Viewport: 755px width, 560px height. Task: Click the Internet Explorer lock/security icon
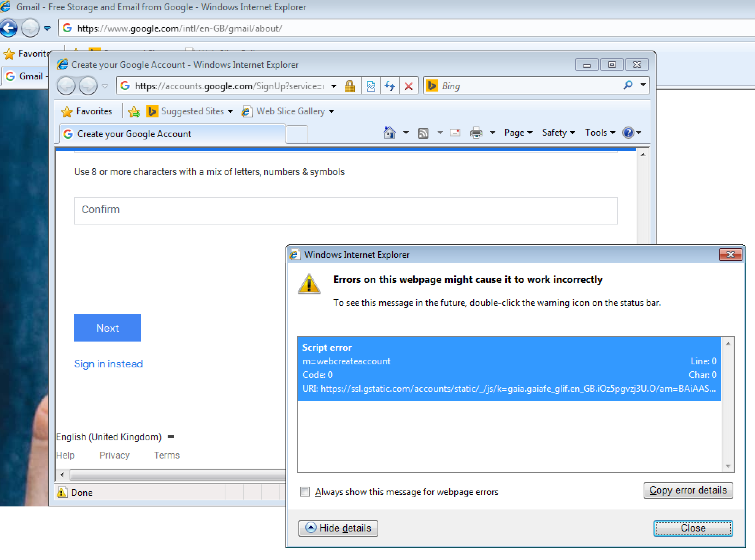coord(349,87)
